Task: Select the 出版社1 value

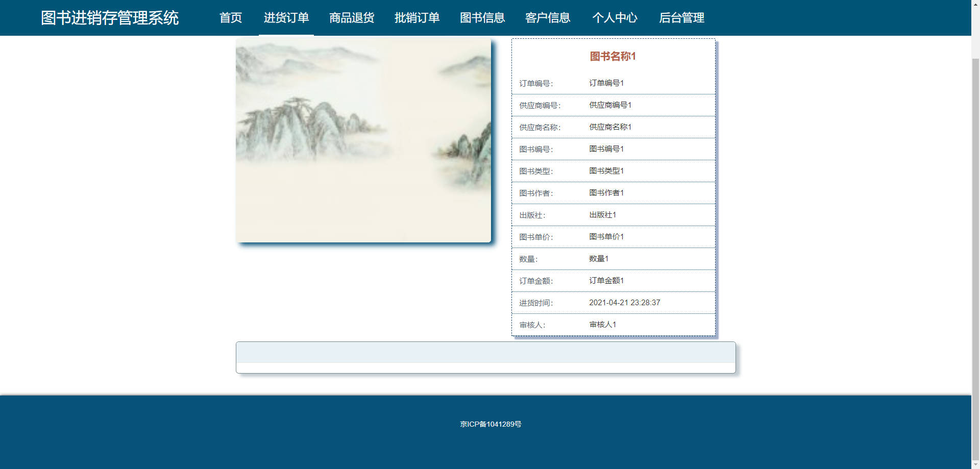Action: pyautogui.click(x=603, y=214)
